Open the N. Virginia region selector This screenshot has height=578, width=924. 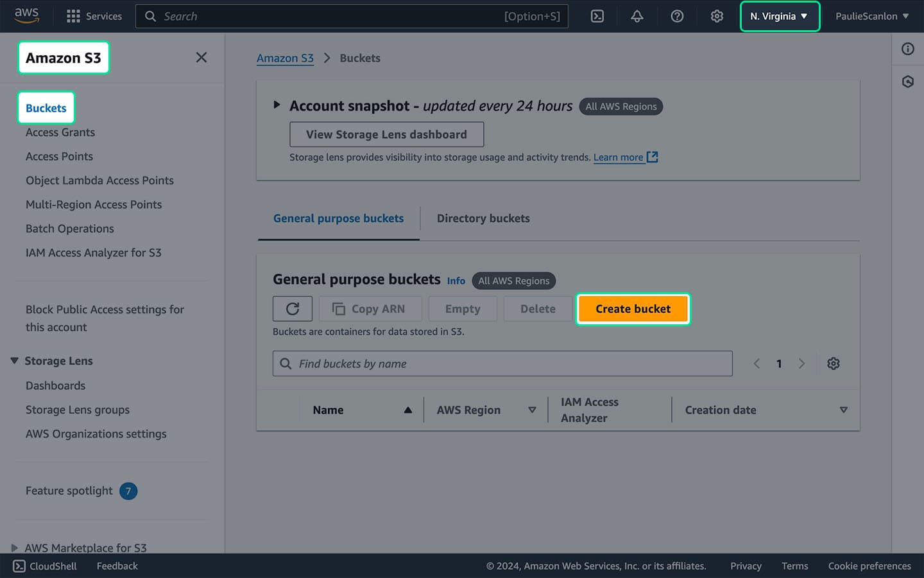click(779, 16)
